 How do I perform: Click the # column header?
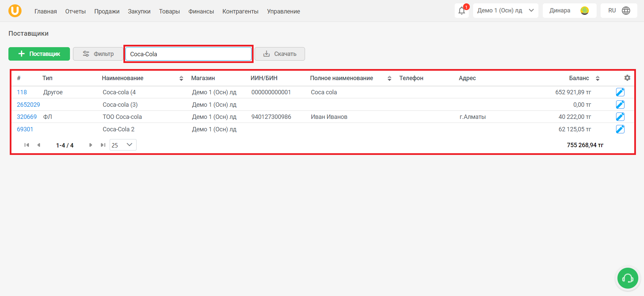(x=19, y=78)
